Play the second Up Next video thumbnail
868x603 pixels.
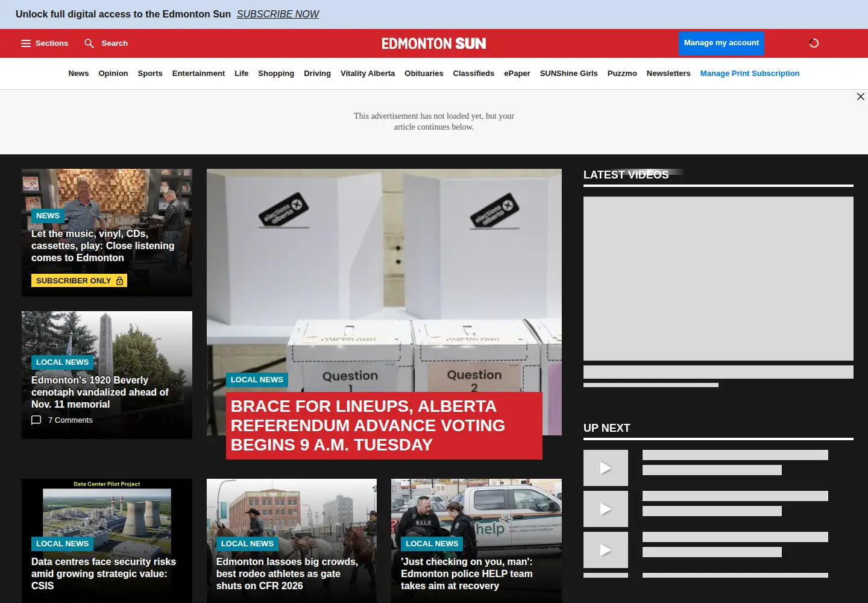pos(606,509)
